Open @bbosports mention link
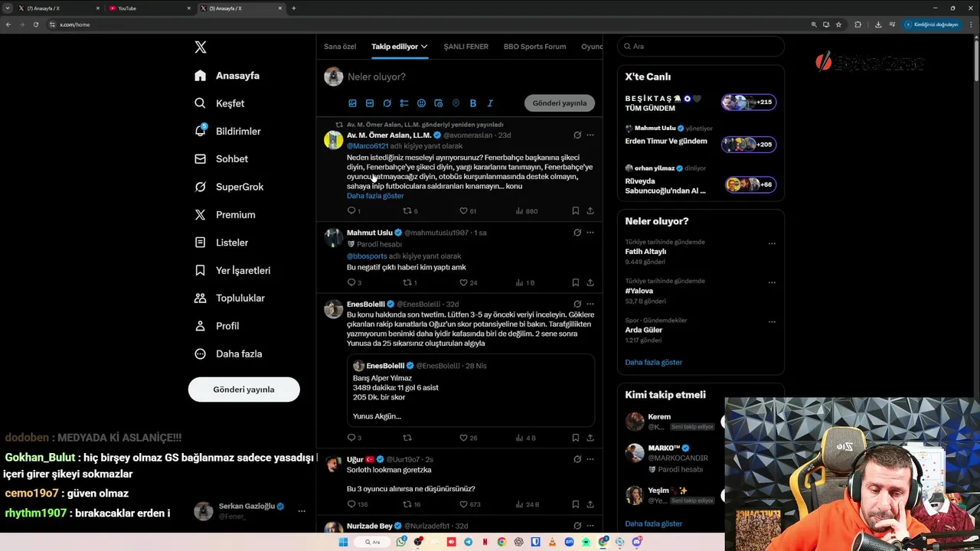 pyautogui.click(x=367, y=256)
